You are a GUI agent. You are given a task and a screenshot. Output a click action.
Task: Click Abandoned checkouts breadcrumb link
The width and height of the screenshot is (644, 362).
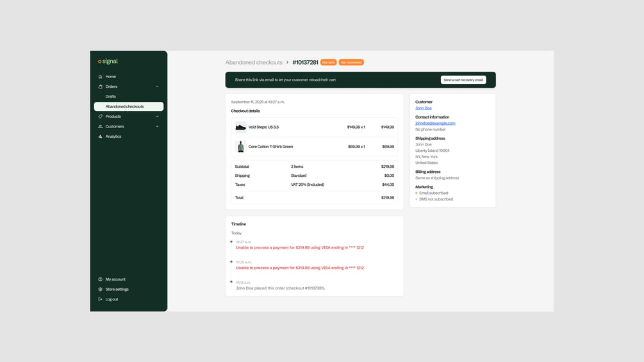click(x=254, y=62)
